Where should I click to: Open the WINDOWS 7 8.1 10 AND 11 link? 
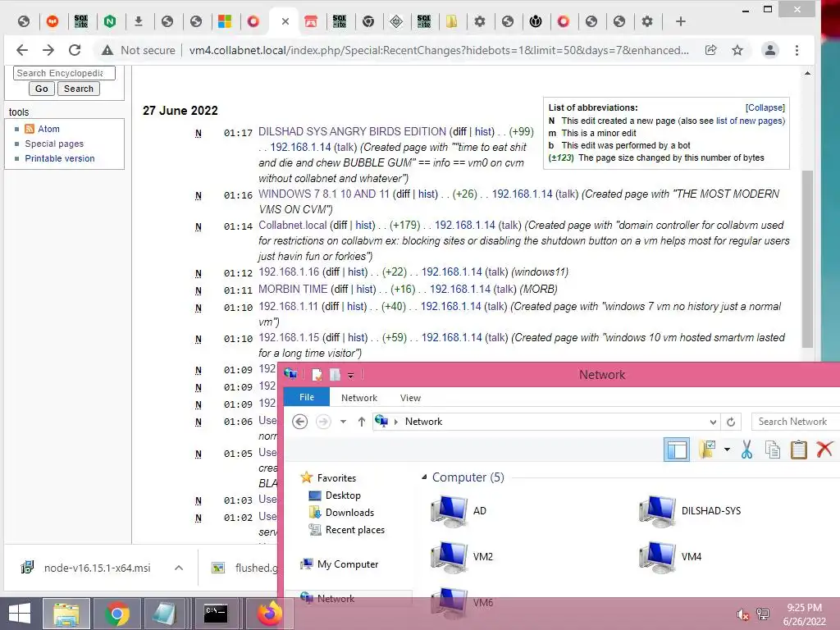coord(323,194)
